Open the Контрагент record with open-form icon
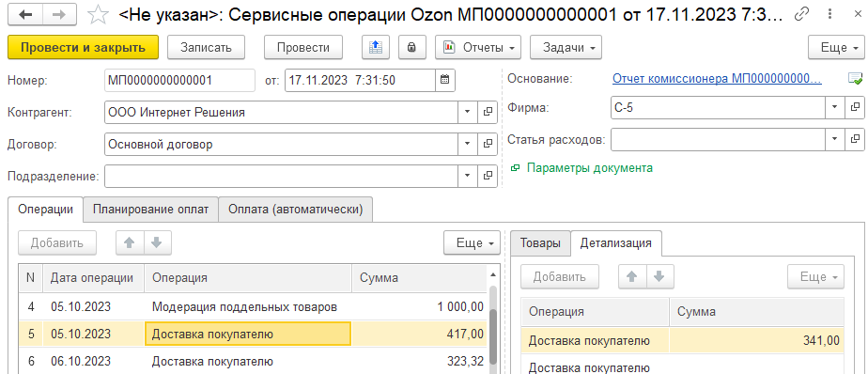Viewport: 868px width, 374px height. pyautogui.click(x=488, y=112)
